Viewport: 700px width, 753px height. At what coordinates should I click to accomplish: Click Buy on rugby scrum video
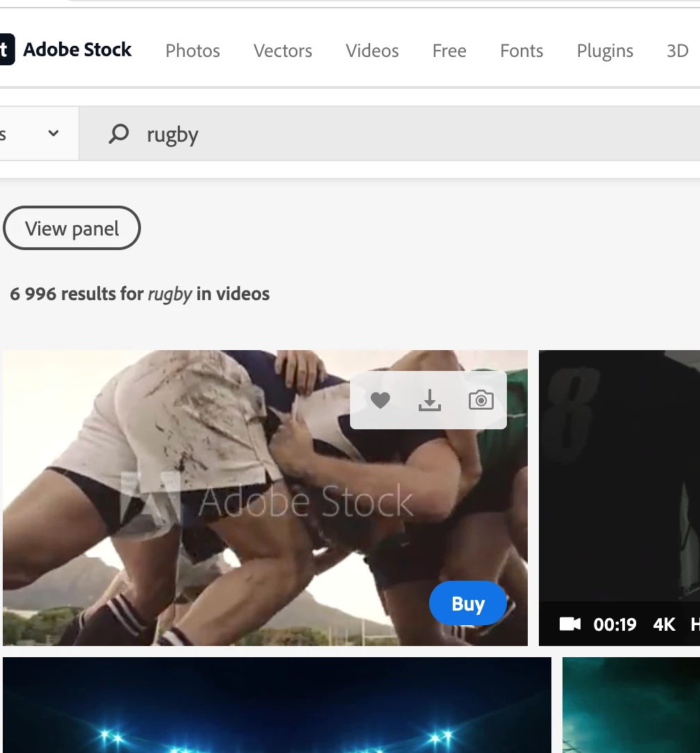click(467, 603)
